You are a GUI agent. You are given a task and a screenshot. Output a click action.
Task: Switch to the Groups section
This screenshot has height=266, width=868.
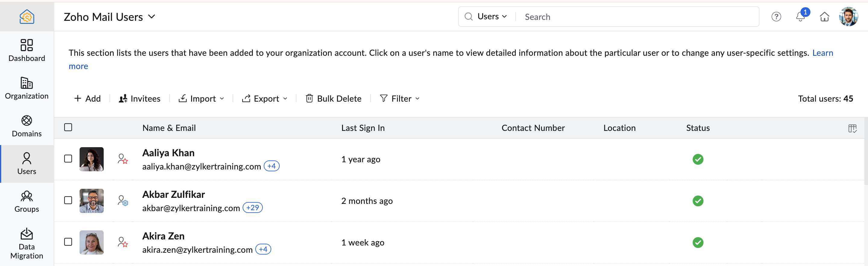point(27,201)
